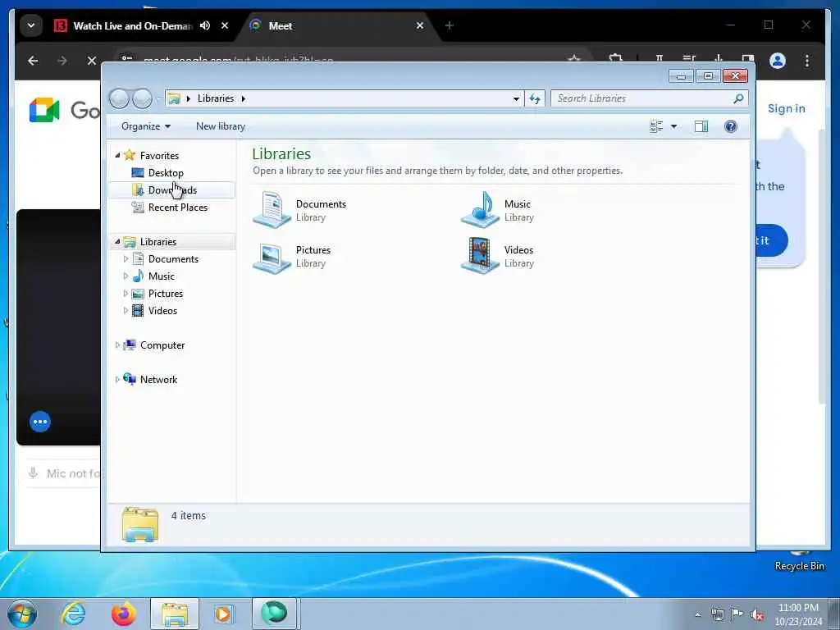This screenshot has height=630, width=840.
Task: Expand the breadcrumb arrow after Libraries
Action: pos(243,98)
